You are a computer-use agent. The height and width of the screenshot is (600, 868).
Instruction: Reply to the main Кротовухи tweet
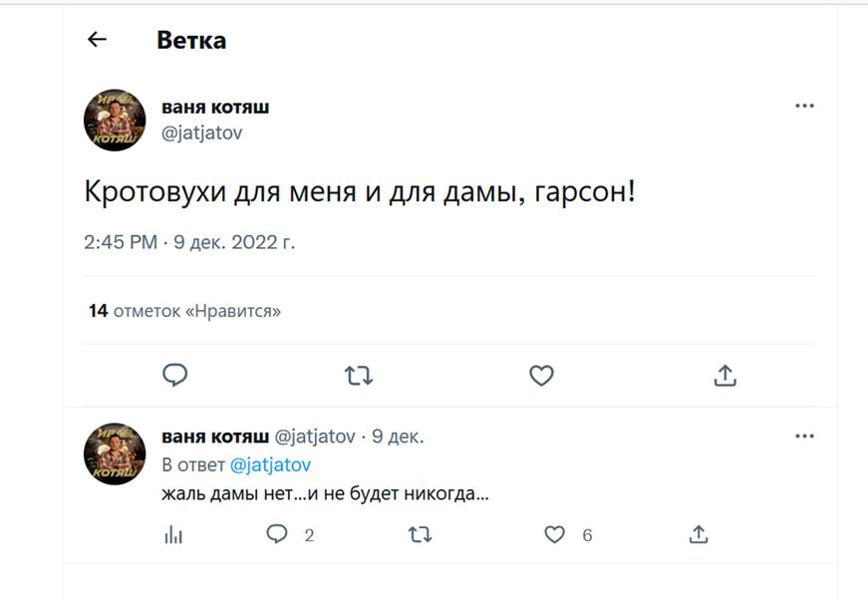175,375
